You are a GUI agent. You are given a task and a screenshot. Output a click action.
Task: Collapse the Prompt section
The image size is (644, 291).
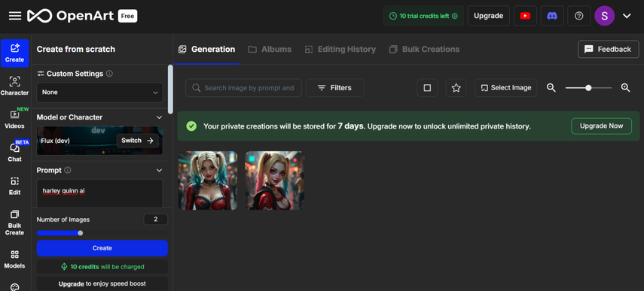[160, 170]
